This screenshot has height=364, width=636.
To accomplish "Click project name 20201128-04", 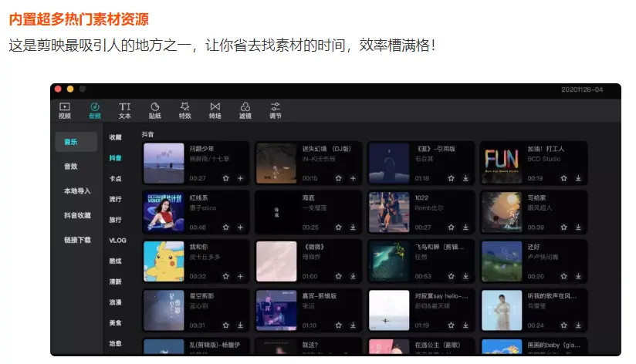I will point(582,89).
